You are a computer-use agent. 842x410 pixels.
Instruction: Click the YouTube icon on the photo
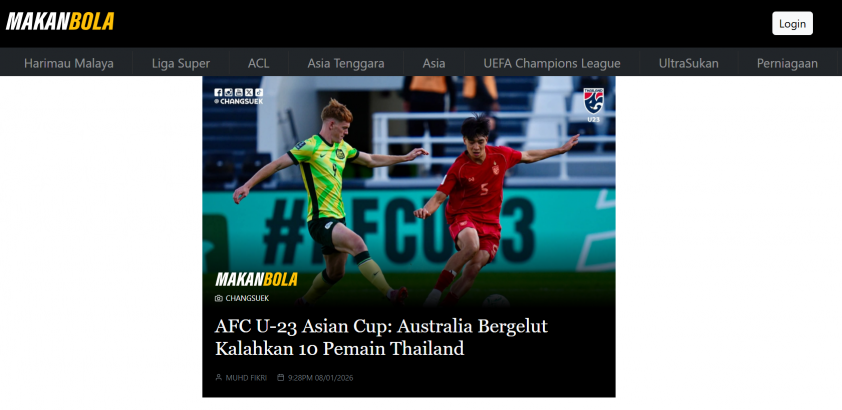238,92
